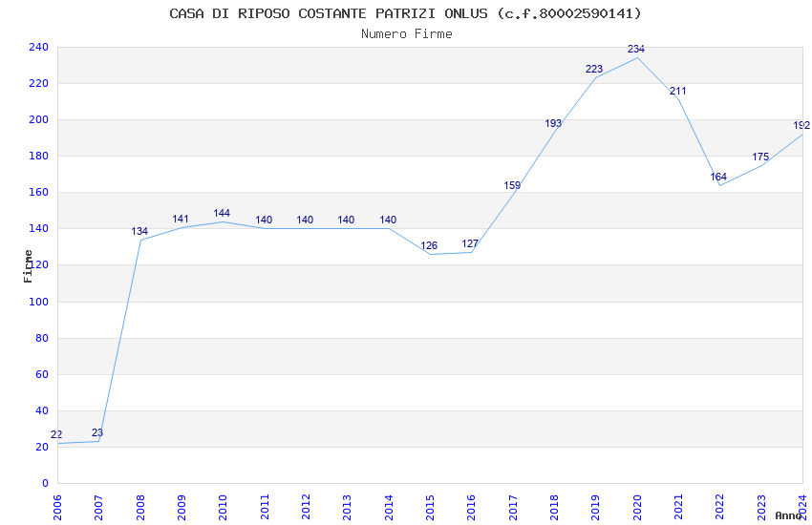
Task: Click the data label 134 for 2008
Action: coord(139,231)
